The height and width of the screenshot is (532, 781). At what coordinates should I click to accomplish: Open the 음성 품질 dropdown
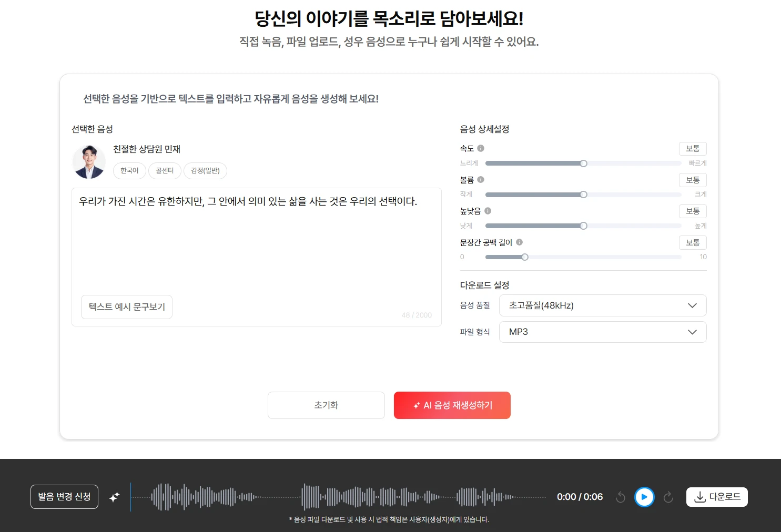point(602,305)
